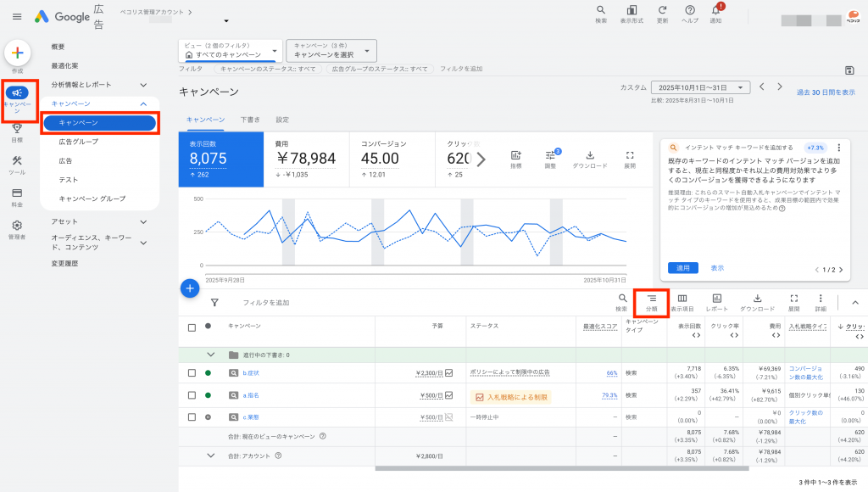Image resolution: width=868 pixels, height=492 pixels.
Task: Click the 適用 button on recommendation card
Action: click(x=682, y=268)
